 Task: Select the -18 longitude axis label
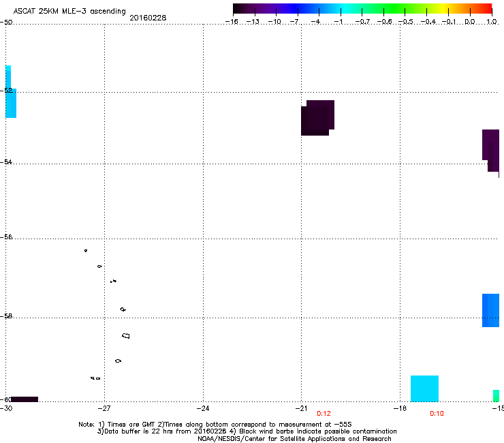pyautogui.click(x=400, y=408)
